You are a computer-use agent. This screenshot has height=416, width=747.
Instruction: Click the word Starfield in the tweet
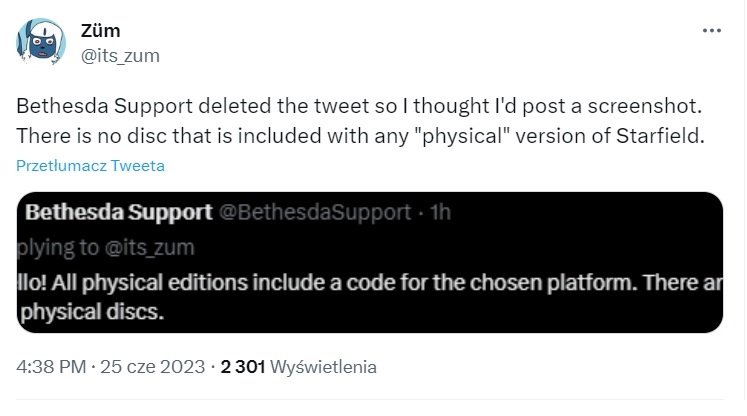pos(660,136)
